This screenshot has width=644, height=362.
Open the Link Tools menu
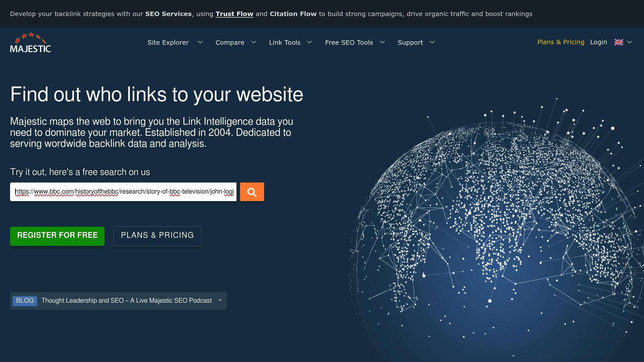(x=285, y=42)
